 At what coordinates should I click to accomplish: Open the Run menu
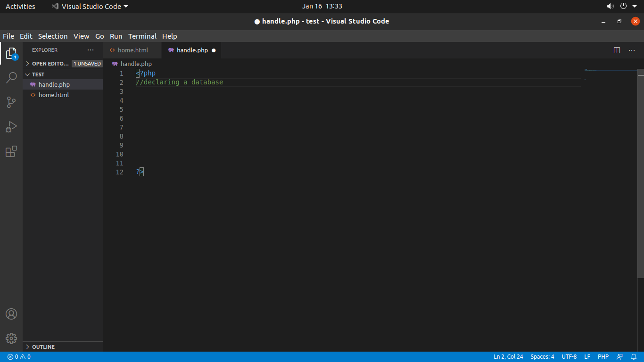(116, 36)
